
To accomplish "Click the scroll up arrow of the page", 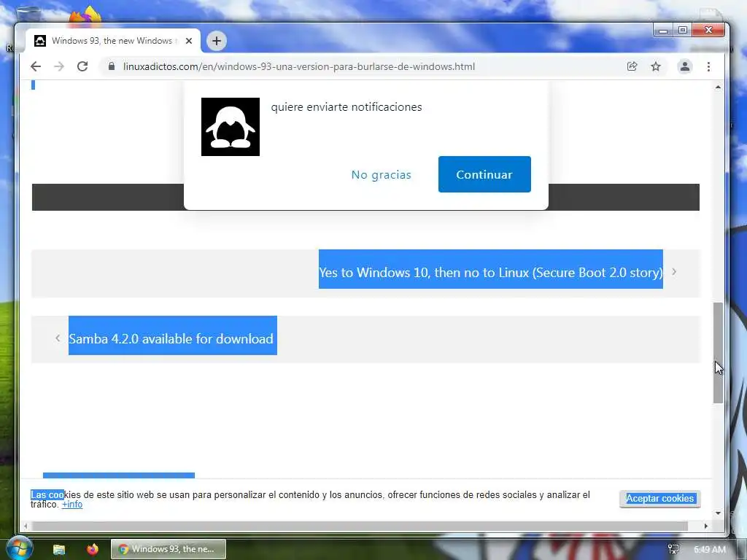I will click(x=718, y=87).
